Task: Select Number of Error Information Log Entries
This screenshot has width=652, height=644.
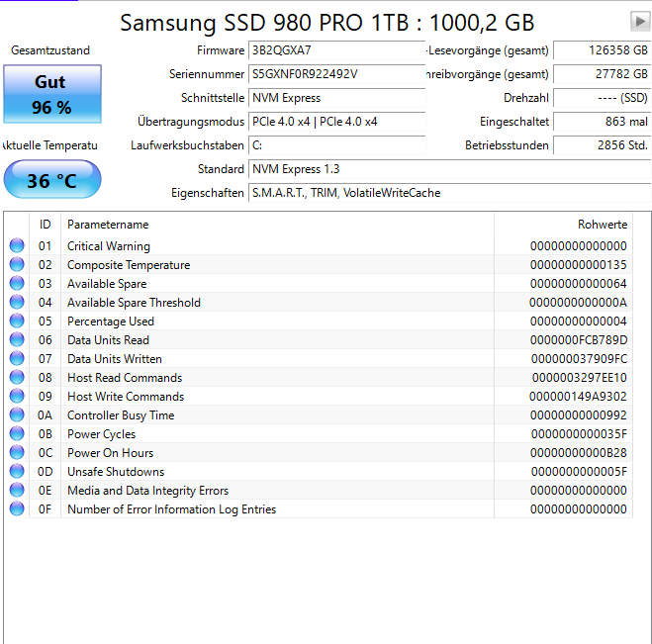Action: click(172, 509)
